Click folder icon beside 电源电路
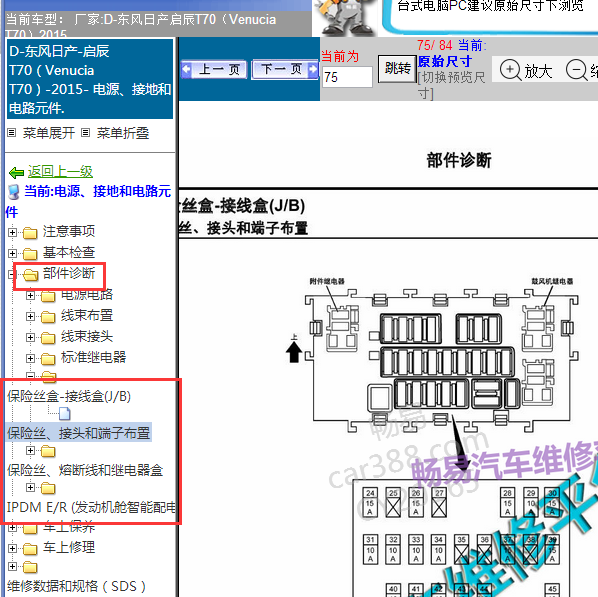 48,296
